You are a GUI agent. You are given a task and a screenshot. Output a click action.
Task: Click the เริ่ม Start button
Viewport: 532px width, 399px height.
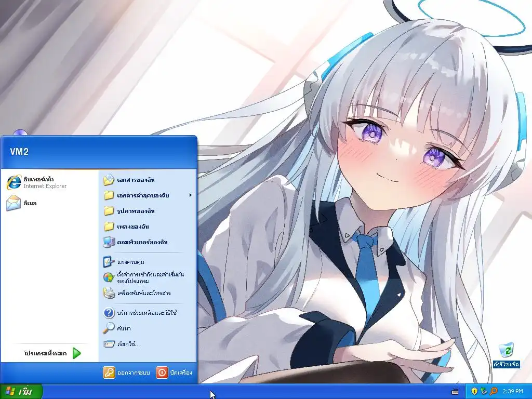21,392
